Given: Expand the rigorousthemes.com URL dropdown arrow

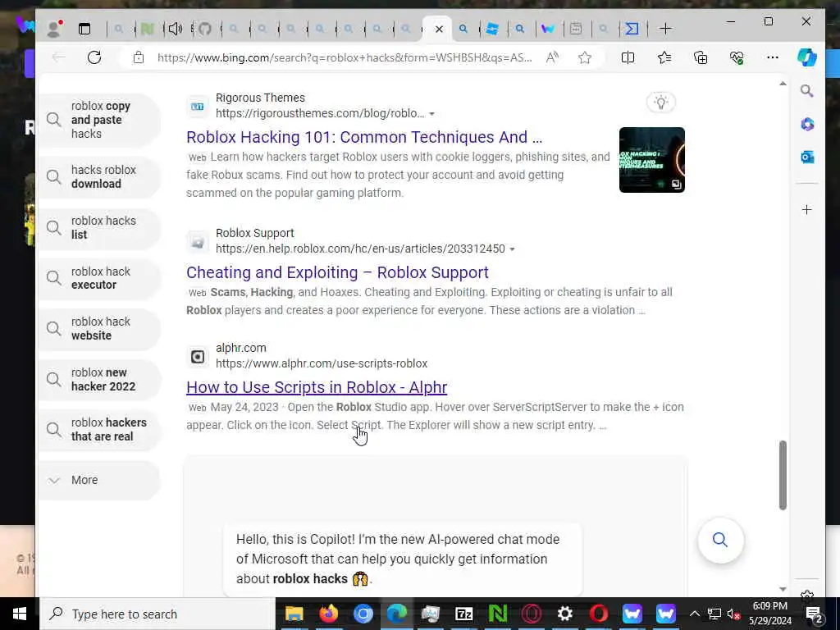Looking at the screenshot, I should (x=431, y=113).
